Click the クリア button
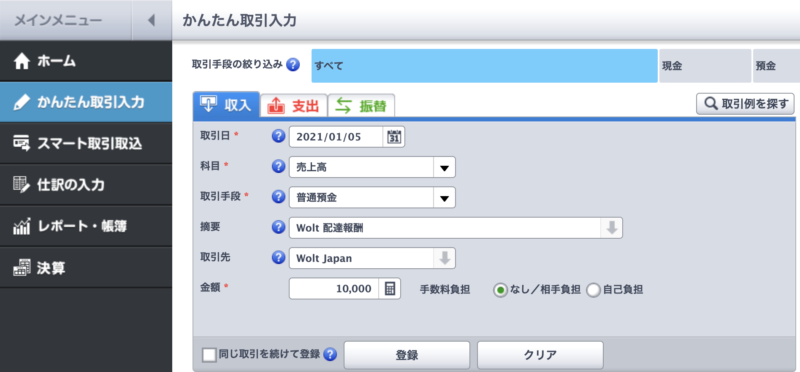Screen dimensions: 800x372 tap(540, 355)
